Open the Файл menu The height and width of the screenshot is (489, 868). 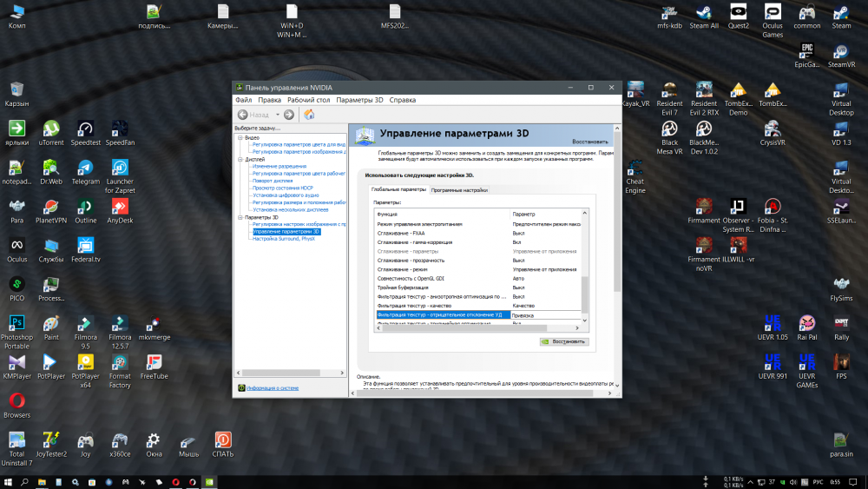(244, 100)
